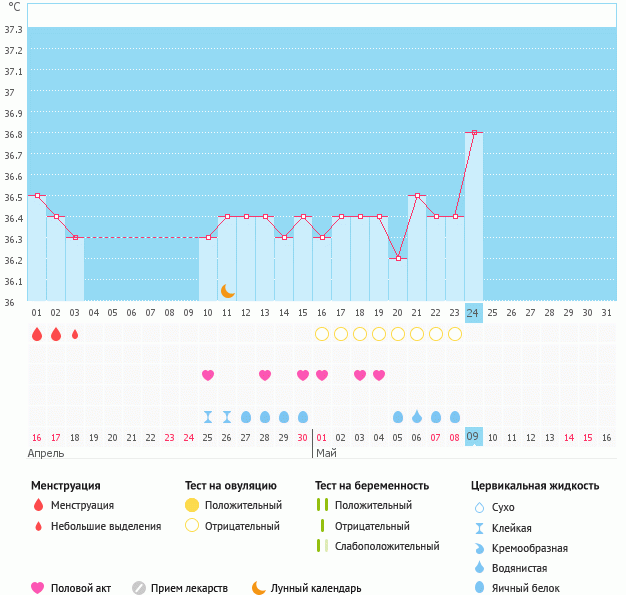The width and height of the screenshot is (626, 595).
Task: Click the Слабоположительный legend label
Action: (x=387, y=546)
